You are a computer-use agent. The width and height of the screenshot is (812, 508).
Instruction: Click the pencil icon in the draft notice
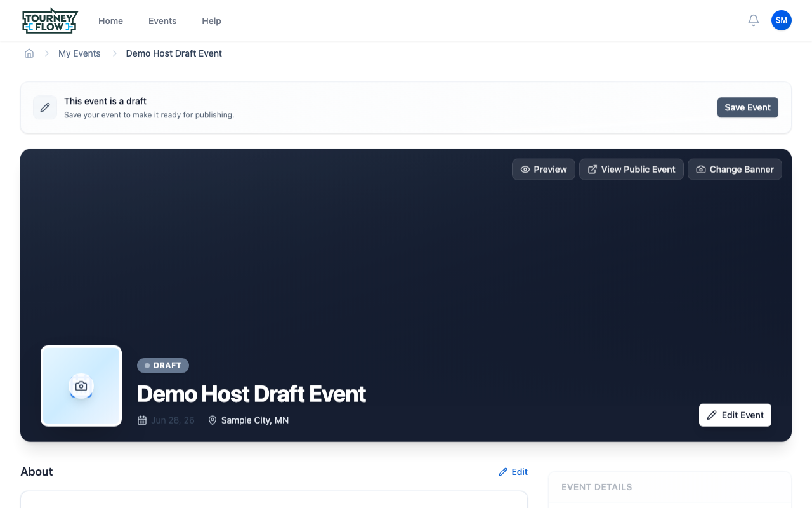(x=45, y=107)
